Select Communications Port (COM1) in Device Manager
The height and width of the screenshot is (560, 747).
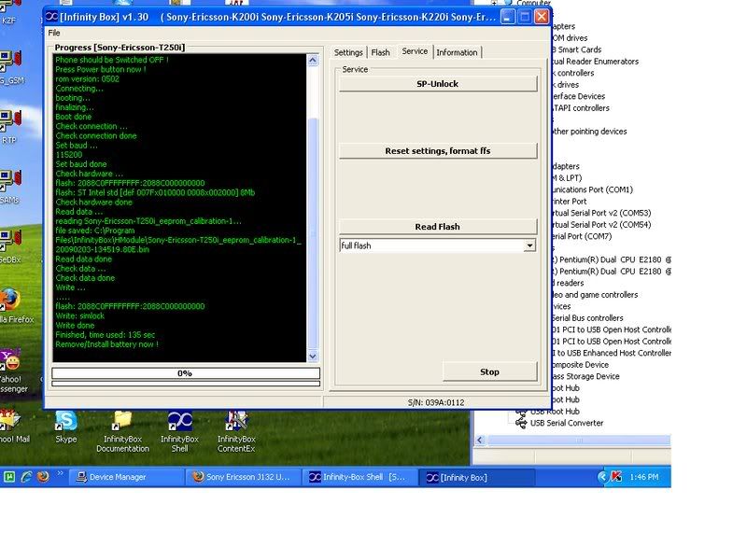click(592, 189)
